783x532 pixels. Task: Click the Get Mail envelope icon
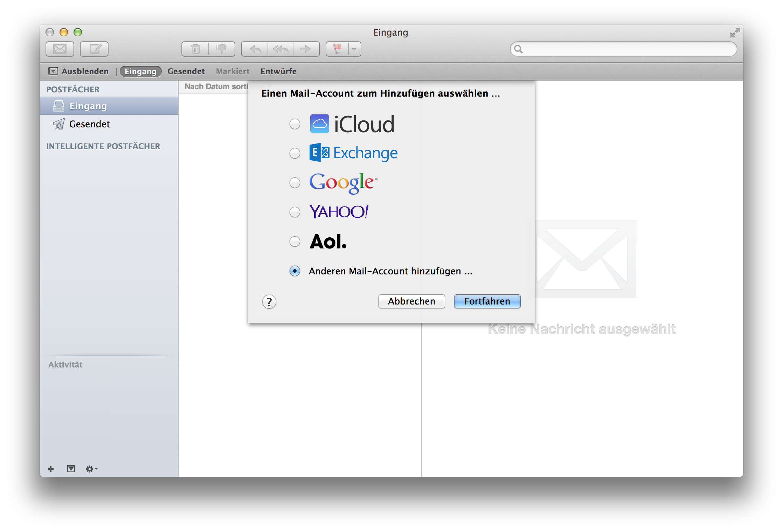pyautogui.click(x=60, y=49)
